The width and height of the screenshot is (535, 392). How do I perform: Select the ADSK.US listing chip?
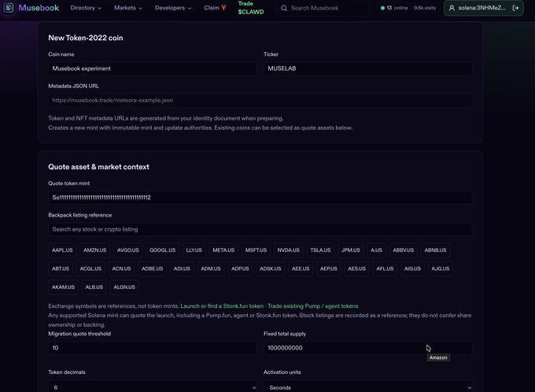[x=270, y=268]
